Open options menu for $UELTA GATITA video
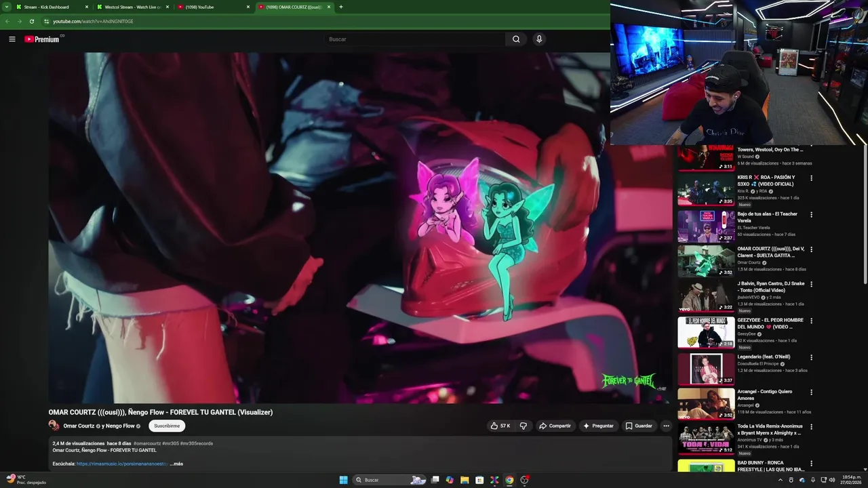868x488 pixels. pos(811,249)
